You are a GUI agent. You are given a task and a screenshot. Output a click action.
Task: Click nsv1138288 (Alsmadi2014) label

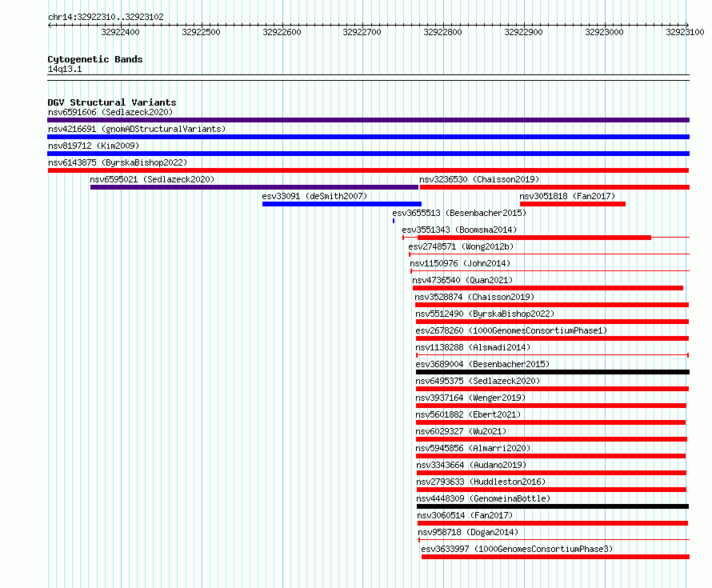[473, 347]
